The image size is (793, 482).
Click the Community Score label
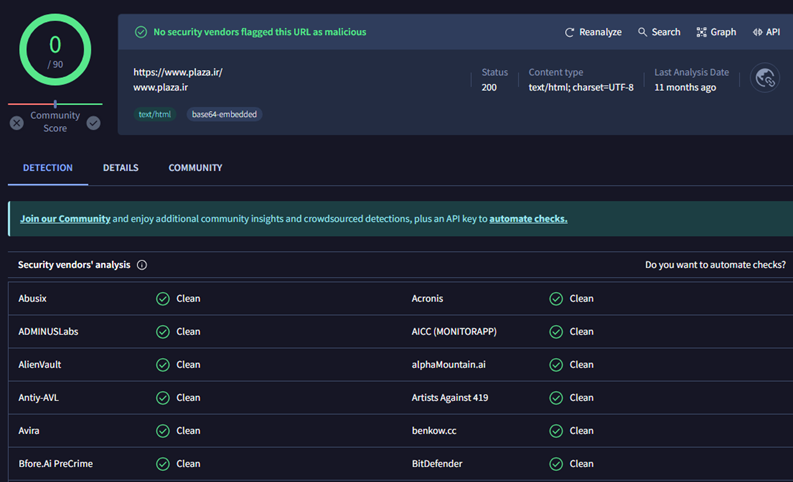point(55,122)
